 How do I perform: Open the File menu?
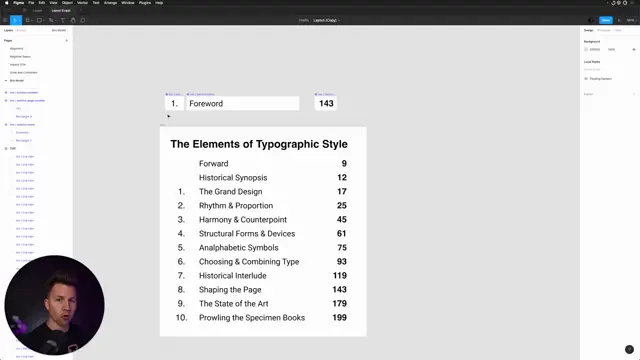click(31, 2)
